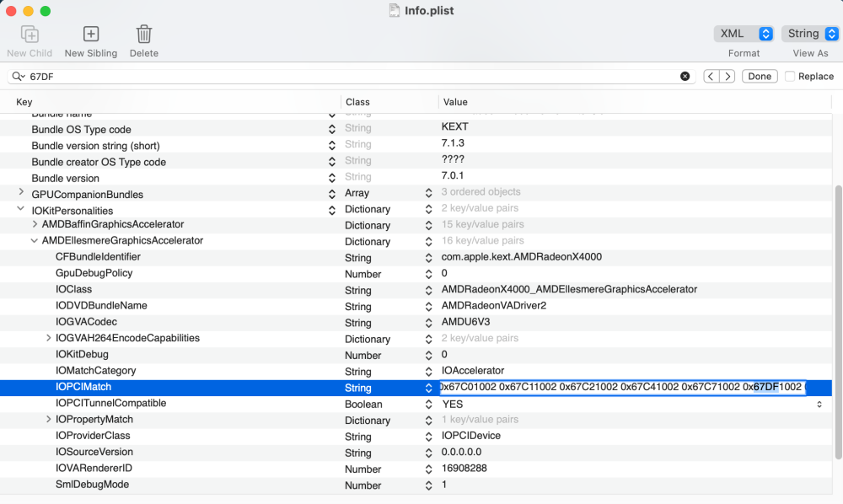This screenshot has height=504, width=843.
Task: Change class type of IOPCITunnelCompatible
Action: coord(428,404)
